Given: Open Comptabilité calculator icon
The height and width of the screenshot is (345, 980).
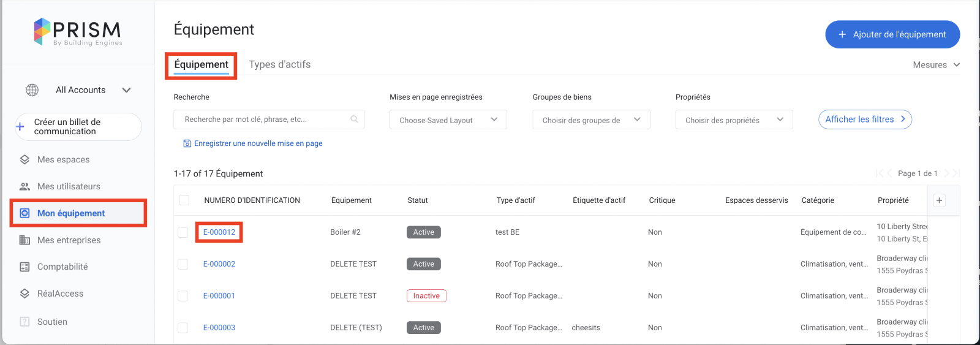Looking at the screenshot, I should pyautogui.click(x=24, y=267).
